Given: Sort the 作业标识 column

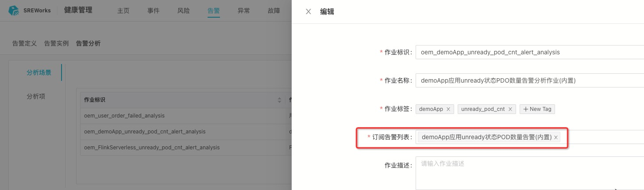Looking at the screenshot, I should pos(279,100).
